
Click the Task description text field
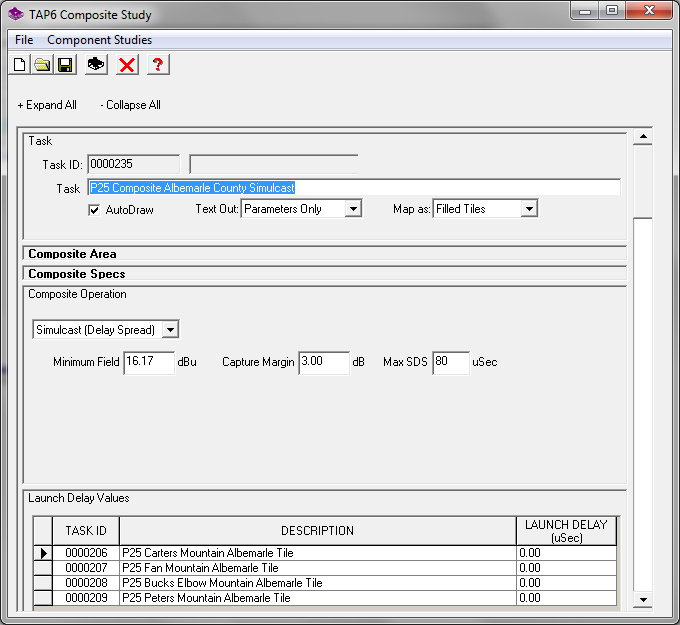354,188
